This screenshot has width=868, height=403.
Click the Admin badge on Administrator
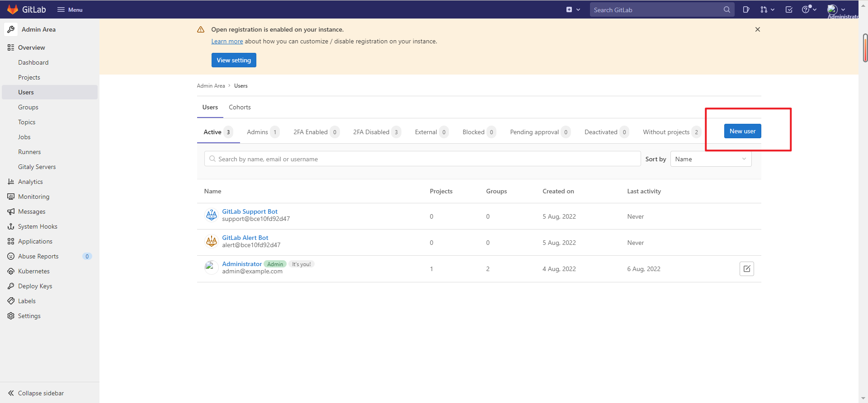point(275,264)
